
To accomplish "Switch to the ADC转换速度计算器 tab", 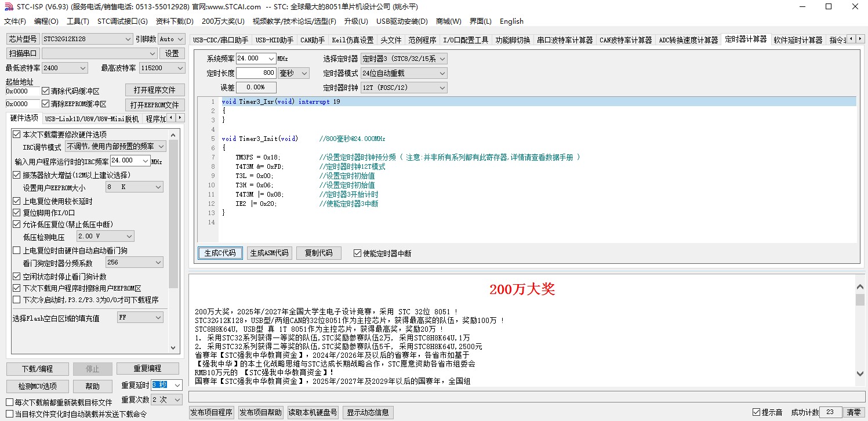I will 688,40.
